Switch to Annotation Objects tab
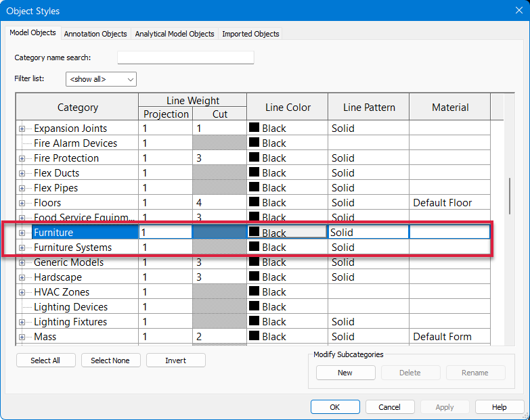Image resolution: width=530 pixels, height=420 pixels. 95,34
